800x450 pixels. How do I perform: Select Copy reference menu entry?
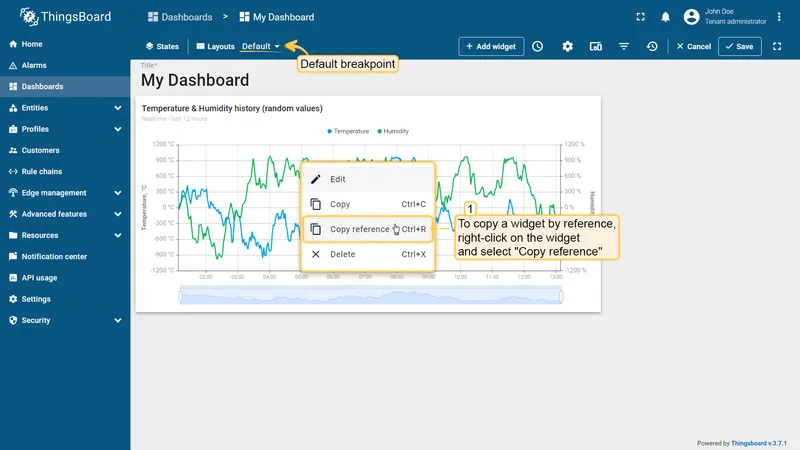tap(368, 229)
